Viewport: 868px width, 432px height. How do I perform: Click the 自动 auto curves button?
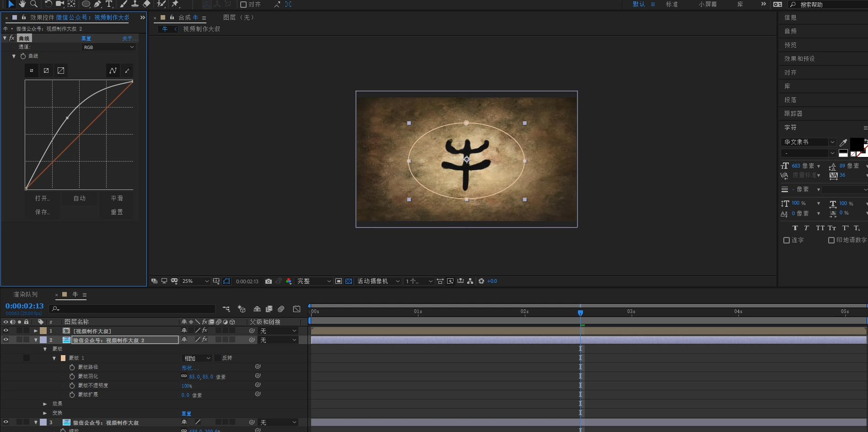[x=80, y=198]
